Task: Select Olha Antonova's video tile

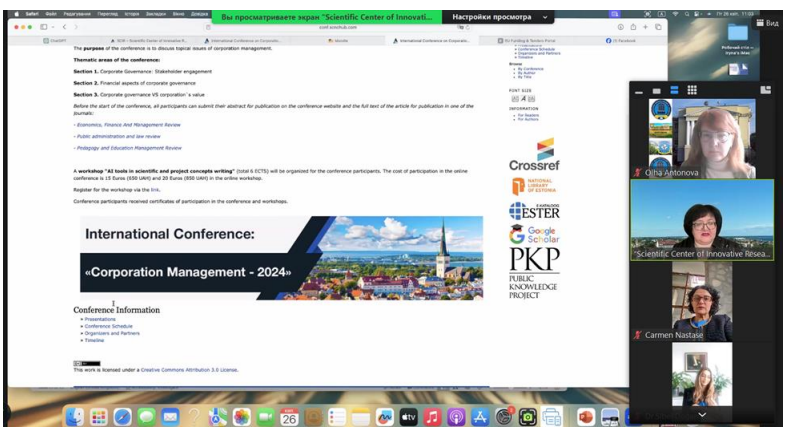Action: [702, 138]
